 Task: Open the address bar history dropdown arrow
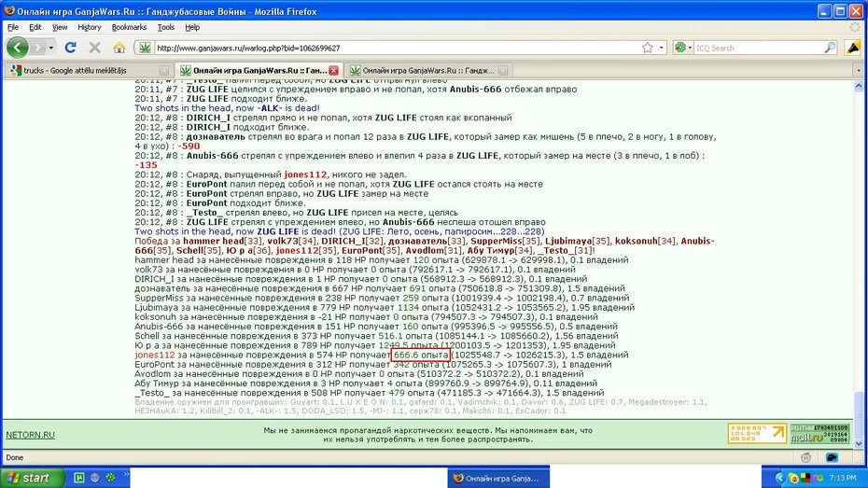(x=661, y=49)
